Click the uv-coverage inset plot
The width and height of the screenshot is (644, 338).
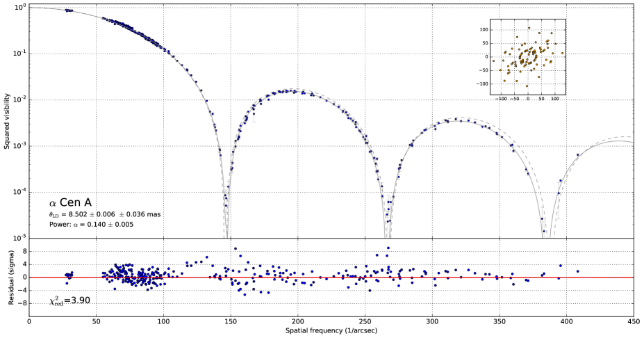tap(528, 57)
